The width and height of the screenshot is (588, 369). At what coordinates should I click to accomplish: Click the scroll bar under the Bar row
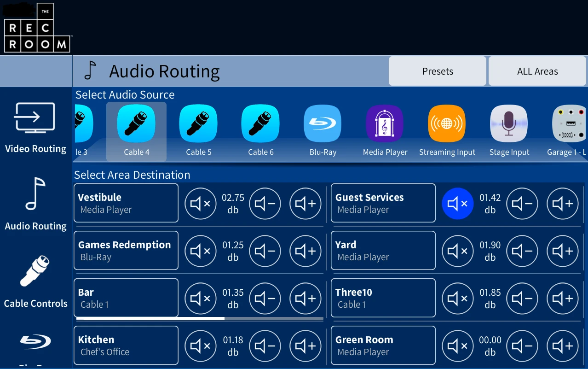200,318
